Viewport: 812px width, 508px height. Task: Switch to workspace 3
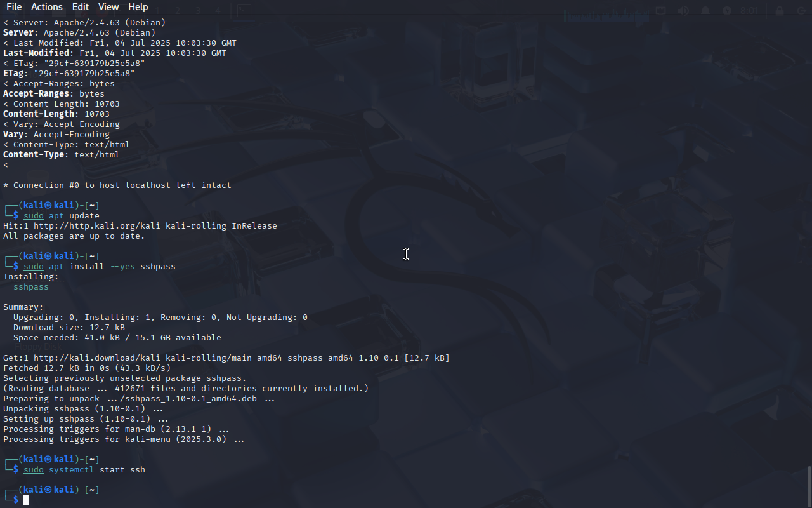(x=198, y=11)
